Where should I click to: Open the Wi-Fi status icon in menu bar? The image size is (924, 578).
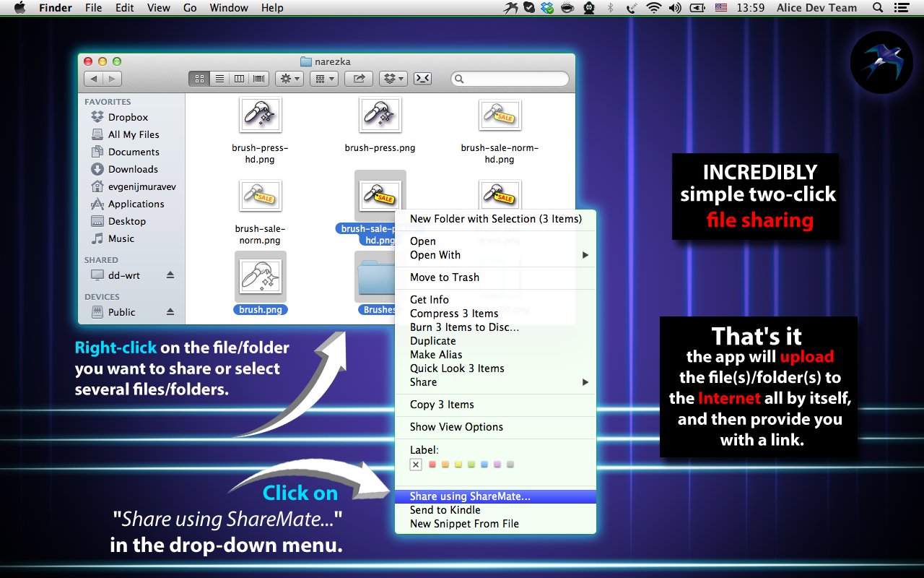pos(654,8)
